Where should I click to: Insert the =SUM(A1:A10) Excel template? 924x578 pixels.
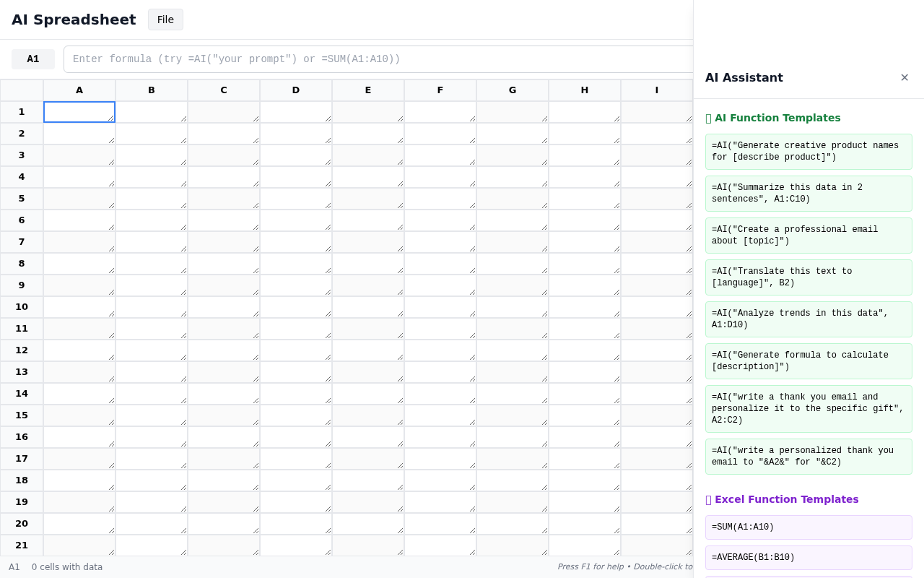(x=808, y=527)
